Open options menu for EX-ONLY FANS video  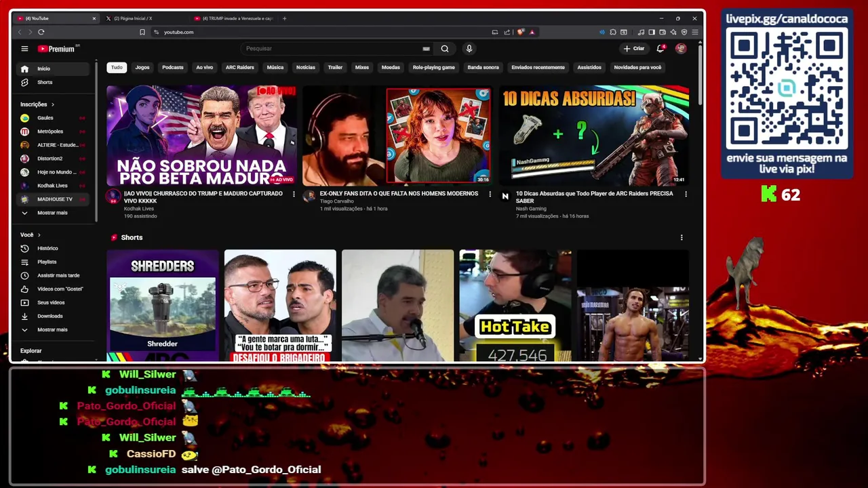[490, 195]
